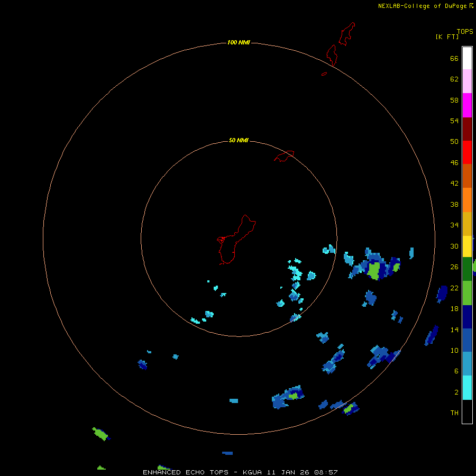
Task: Click the 6 legend value
Action: pyautogui.click(x=456, y=371)
